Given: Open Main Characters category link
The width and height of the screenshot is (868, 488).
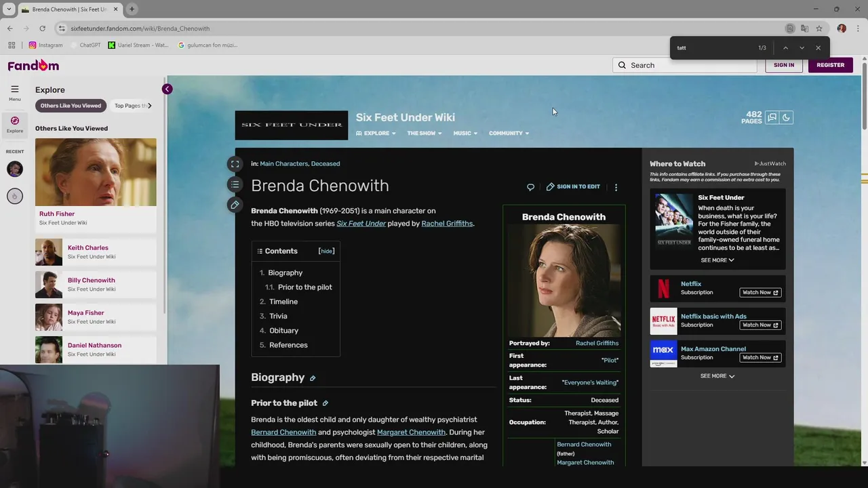Looking at the screenshot, I should pyautogui.click(x=283, y=164).
